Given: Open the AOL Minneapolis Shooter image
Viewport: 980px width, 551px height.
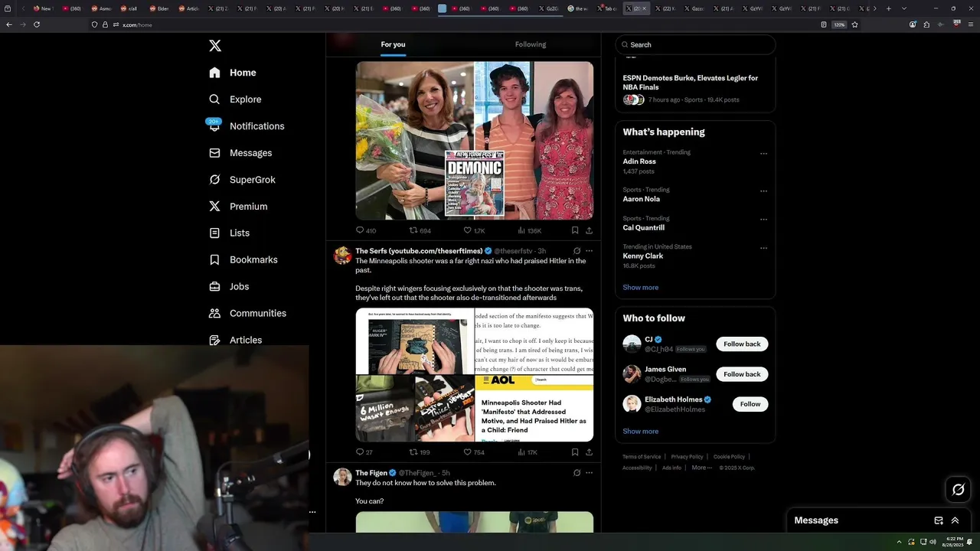Looking at the screenshot, I should [x=534, y=408].
